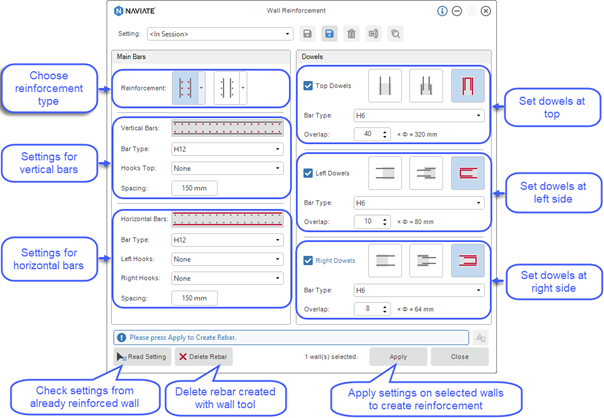Select the first reinforcement type icon
Screen dimensions: 604x418
(186, 87)
